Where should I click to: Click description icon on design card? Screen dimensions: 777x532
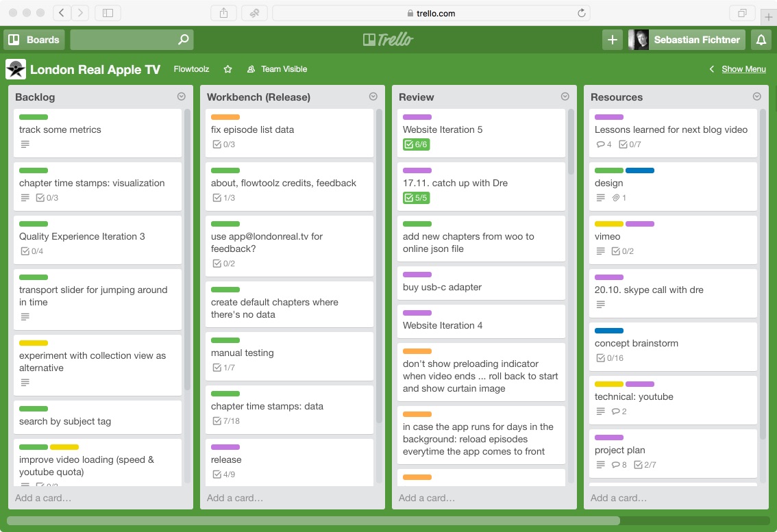click(601, 198)
